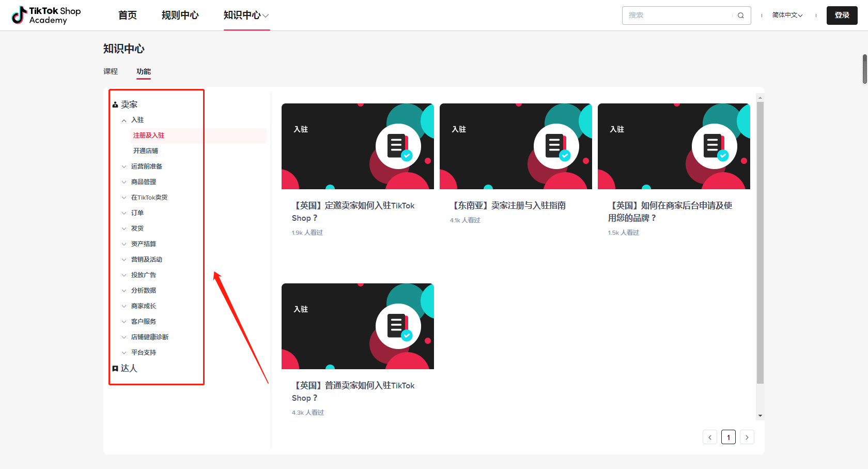Click title 【英国】如何在商家后台申请及使用您的品牌？

pyautogui.click(x=670, y=212)
